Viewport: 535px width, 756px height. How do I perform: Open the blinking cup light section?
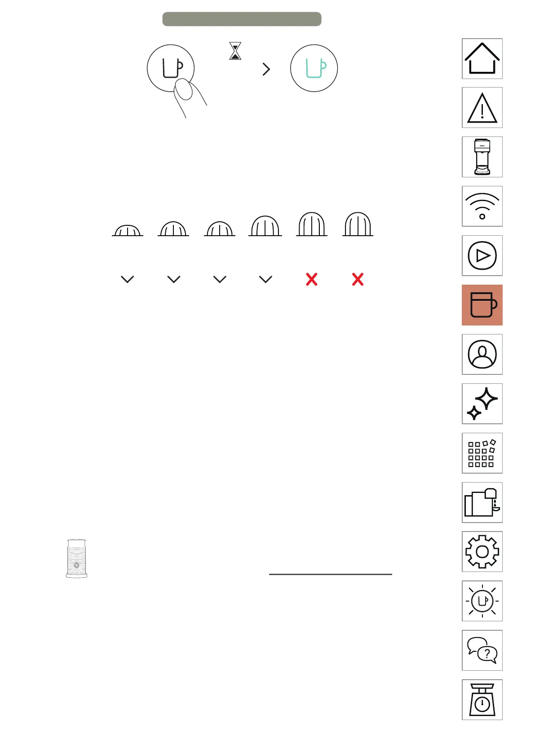pos(482,601)
